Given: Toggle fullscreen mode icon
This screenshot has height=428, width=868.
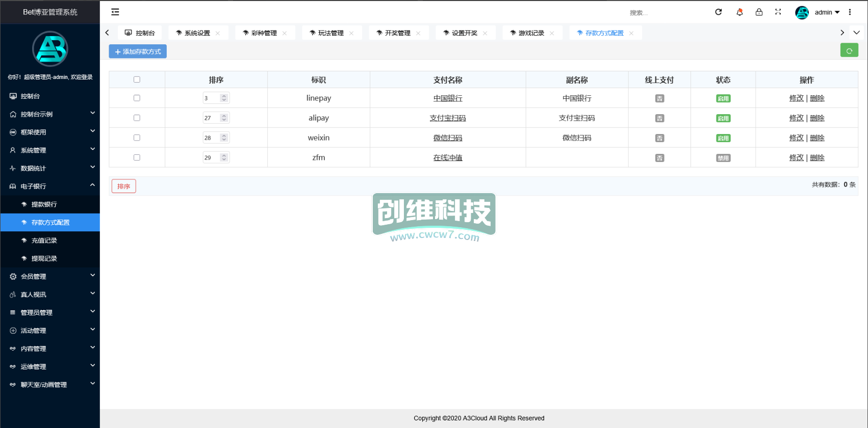Looking at the screenshot, I should coord(778,12).
